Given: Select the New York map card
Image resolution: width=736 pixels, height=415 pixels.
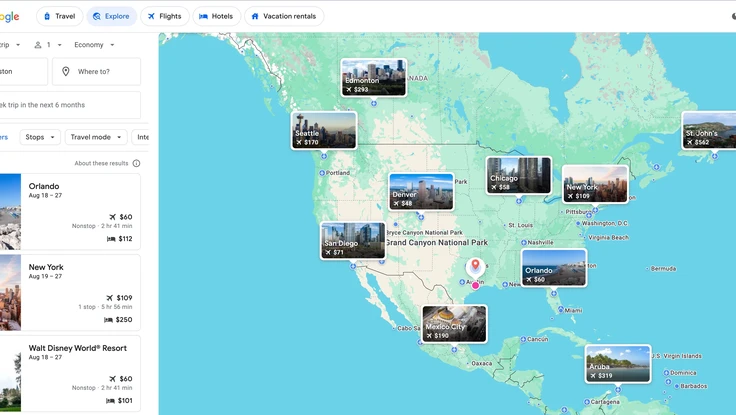Looking at the screenshot, I should point(595,184).
